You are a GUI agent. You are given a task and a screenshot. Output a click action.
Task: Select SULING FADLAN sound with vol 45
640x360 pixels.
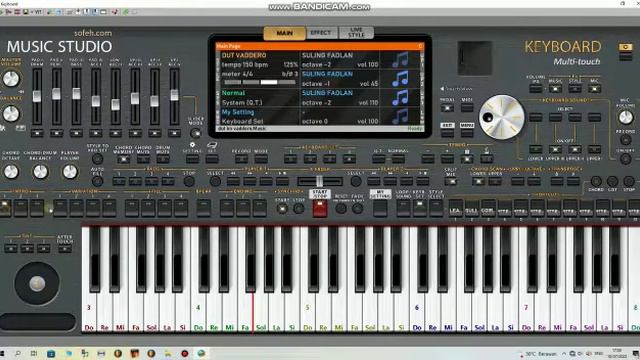point(340,79)
